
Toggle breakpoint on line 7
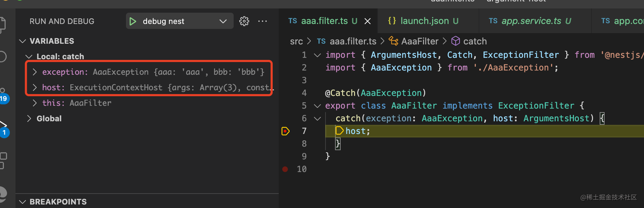click(285, 131)
